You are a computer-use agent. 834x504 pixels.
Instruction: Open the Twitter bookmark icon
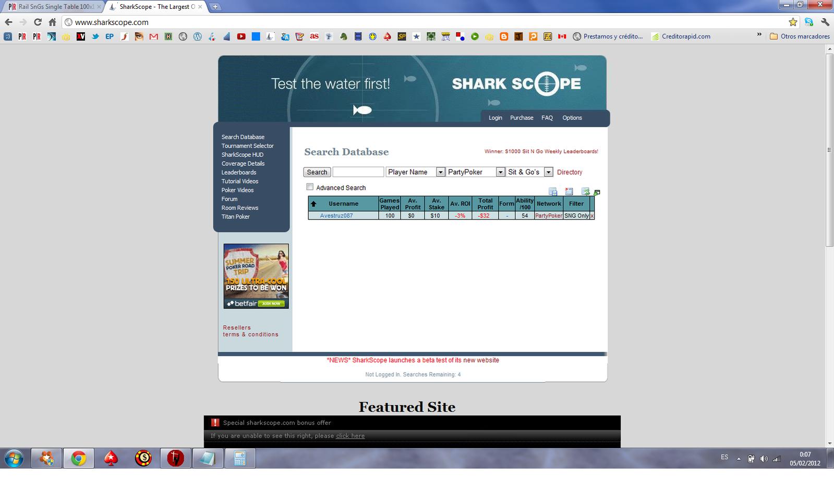[x=95, y=36]
